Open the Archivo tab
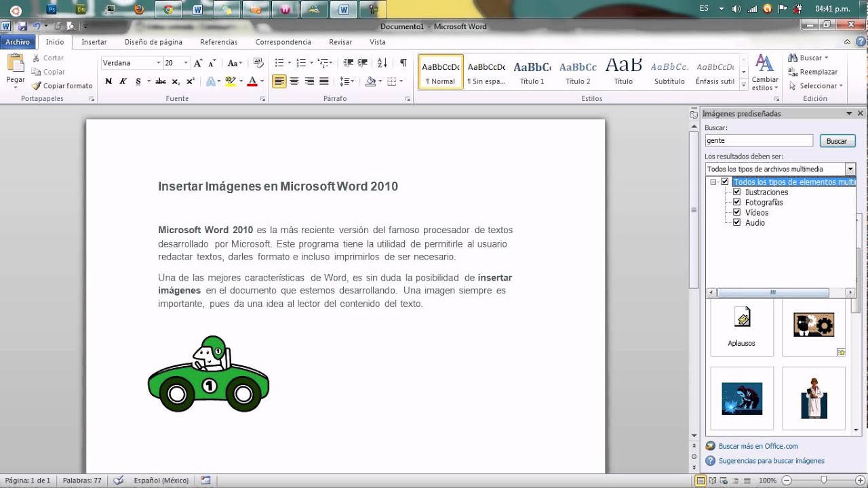 coord(18,42)
